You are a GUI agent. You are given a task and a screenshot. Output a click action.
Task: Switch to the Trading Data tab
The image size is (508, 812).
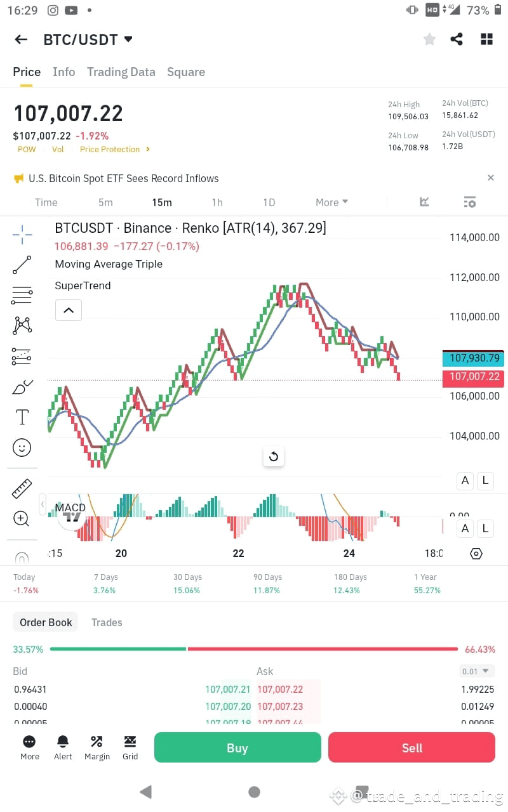pyautogui.click(x=121, y=72)
